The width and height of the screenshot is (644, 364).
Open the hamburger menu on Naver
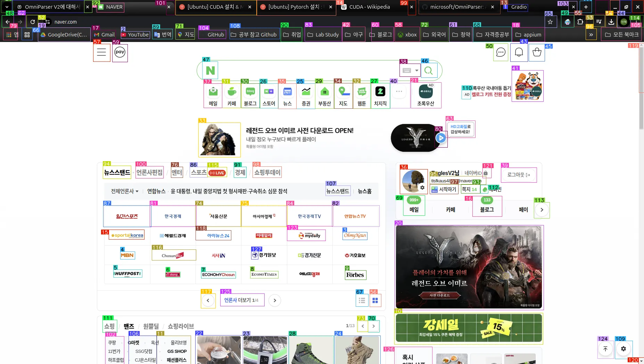point(101,52)
